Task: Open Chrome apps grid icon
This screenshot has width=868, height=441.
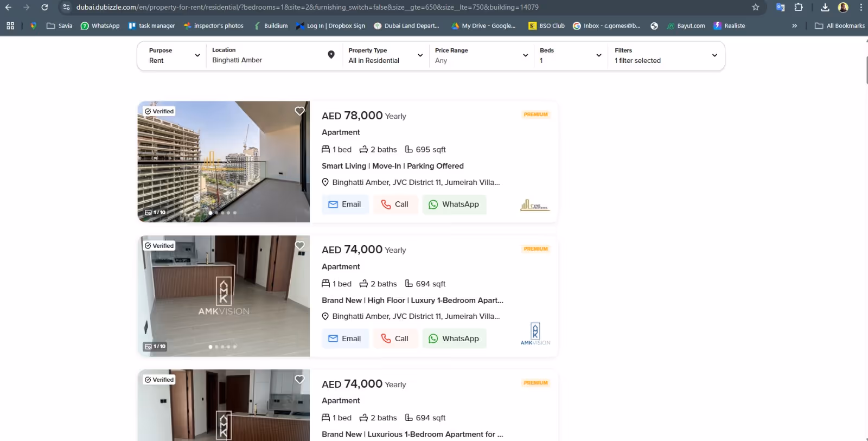Action: pos(10,25)
